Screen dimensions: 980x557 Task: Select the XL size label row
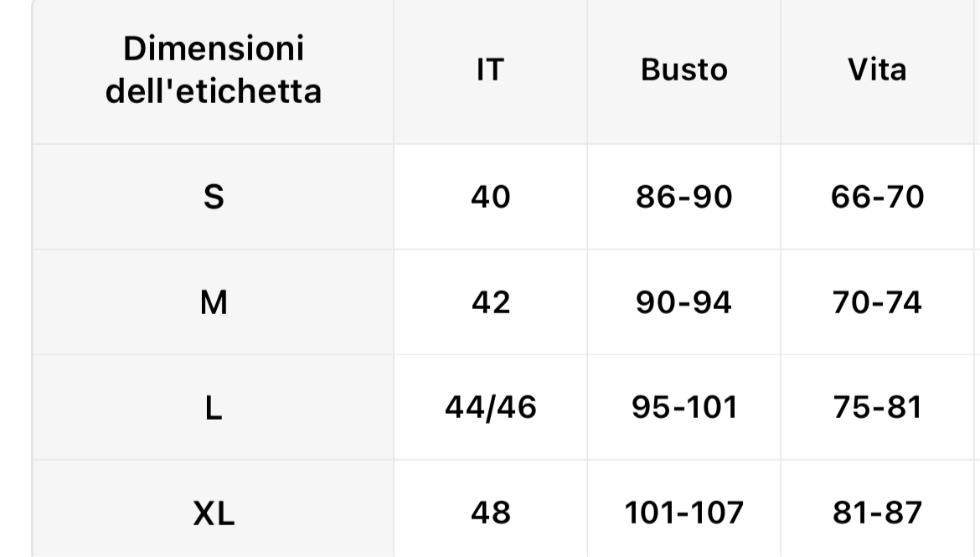(x=213, y=513)
